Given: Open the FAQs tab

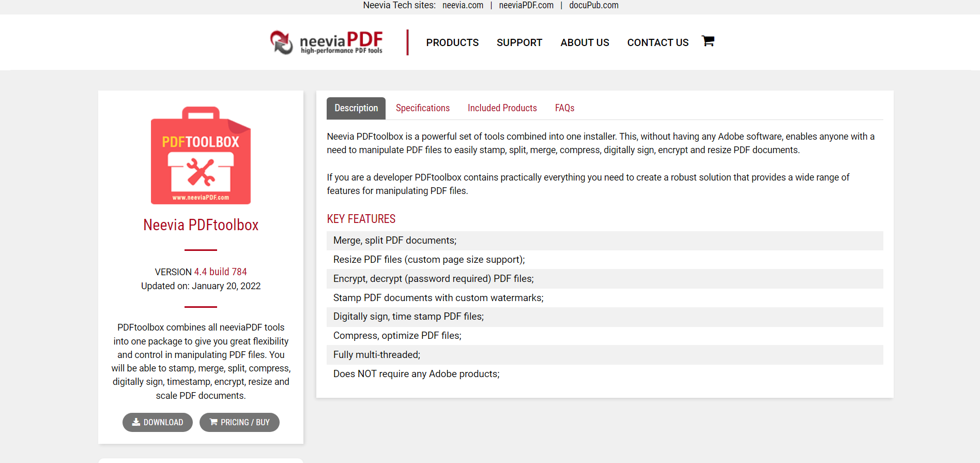Looking at the screenshot, I should 565,108.
